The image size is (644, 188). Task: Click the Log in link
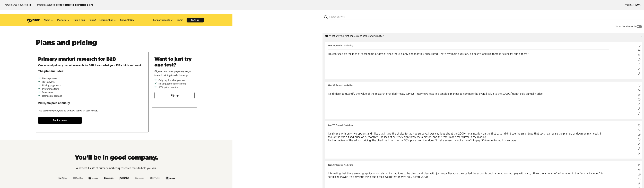[x=180, y=20]
